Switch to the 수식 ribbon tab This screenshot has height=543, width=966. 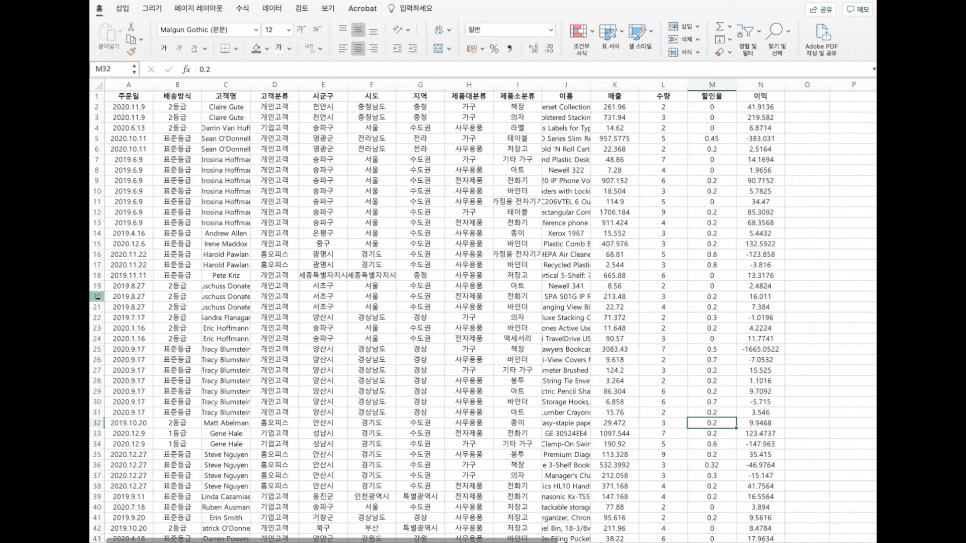[243, 9]
